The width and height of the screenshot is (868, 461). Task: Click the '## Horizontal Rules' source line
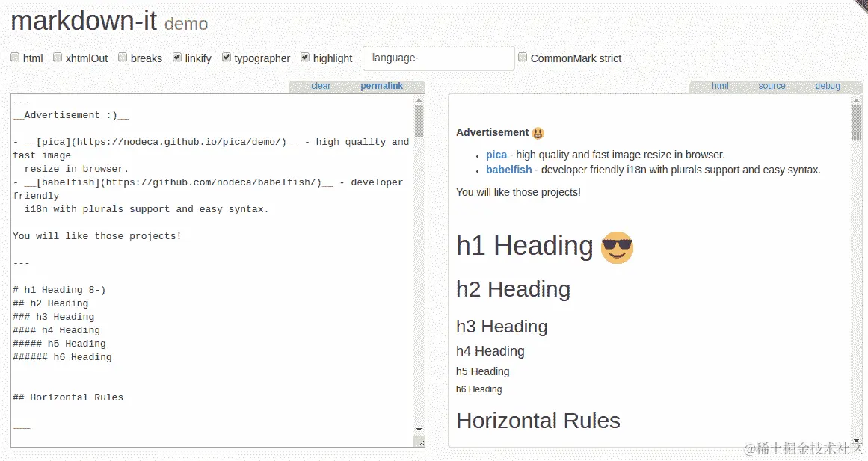(x=68, y=397)
